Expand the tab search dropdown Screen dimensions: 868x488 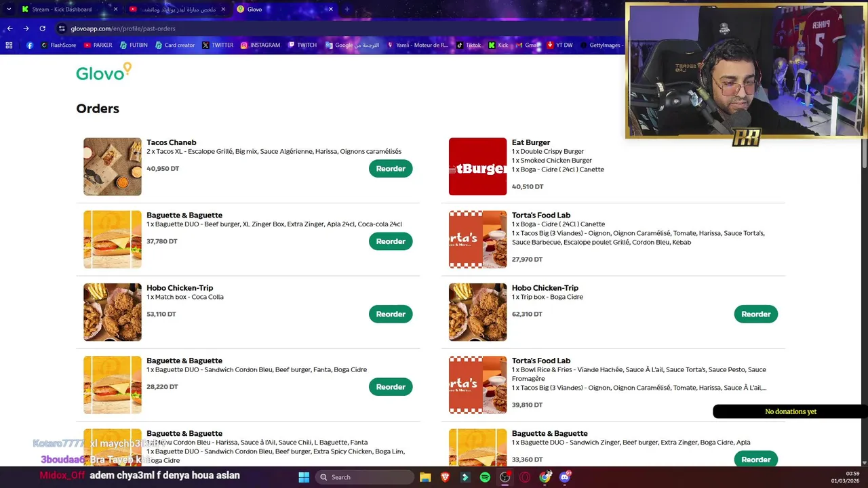coord(9,9)
